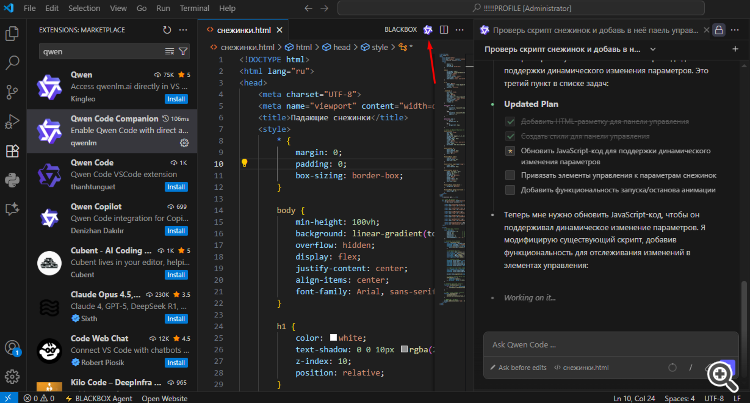Click the Qwen Code icon in editor toolbar
The width and height of the screenshot is (750, 403).
(428, 29)
